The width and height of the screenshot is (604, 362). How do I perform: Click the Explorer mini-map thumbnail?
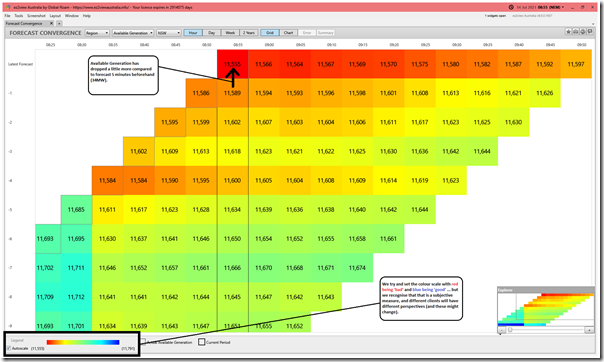click(x=545, y=309)
